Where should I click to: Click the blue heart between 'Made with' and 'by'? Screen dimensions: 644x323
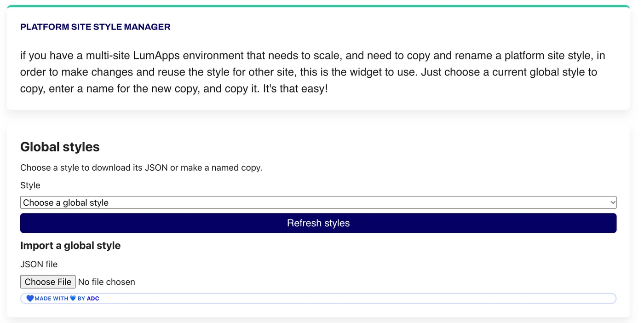(73, 299)
